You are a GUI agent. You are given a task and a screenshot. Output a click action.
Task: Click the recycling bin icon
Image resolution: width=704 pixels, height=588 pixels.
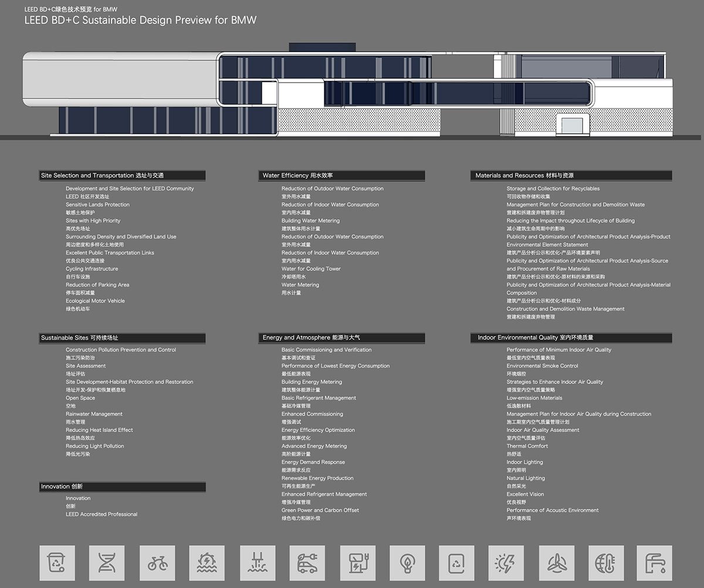[x=57, y=563]
